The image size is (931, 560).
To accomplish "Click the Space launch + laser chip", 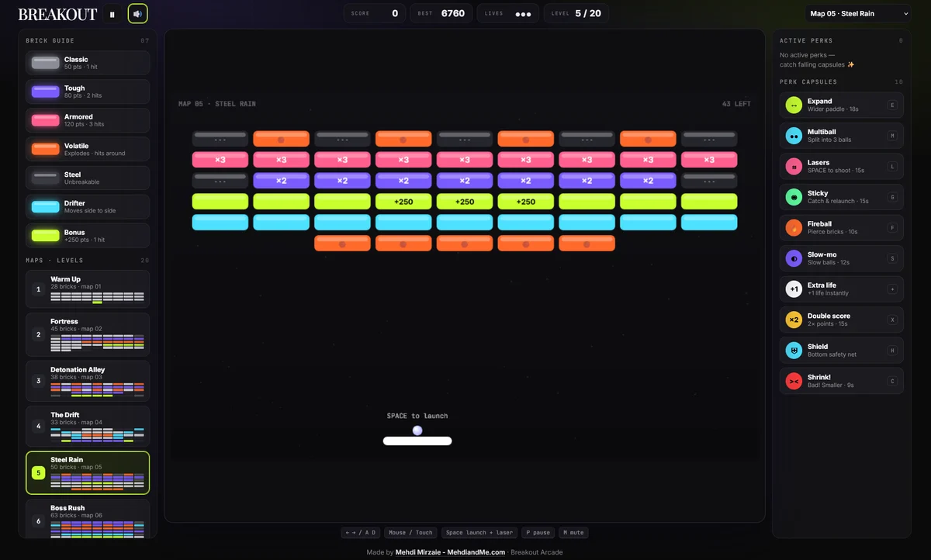I will coord(479,533).
